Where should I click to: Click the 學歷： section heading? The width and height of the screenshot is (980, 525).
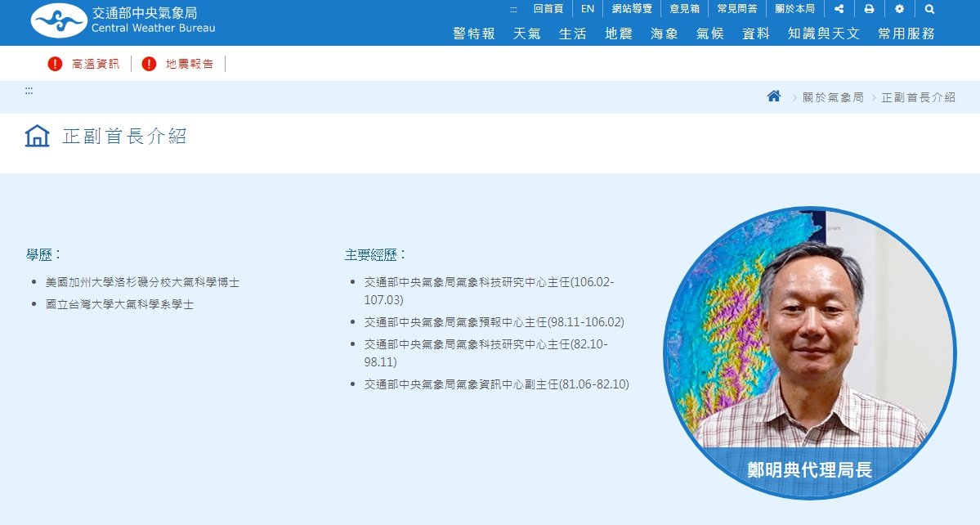click(x=44, y=254)
